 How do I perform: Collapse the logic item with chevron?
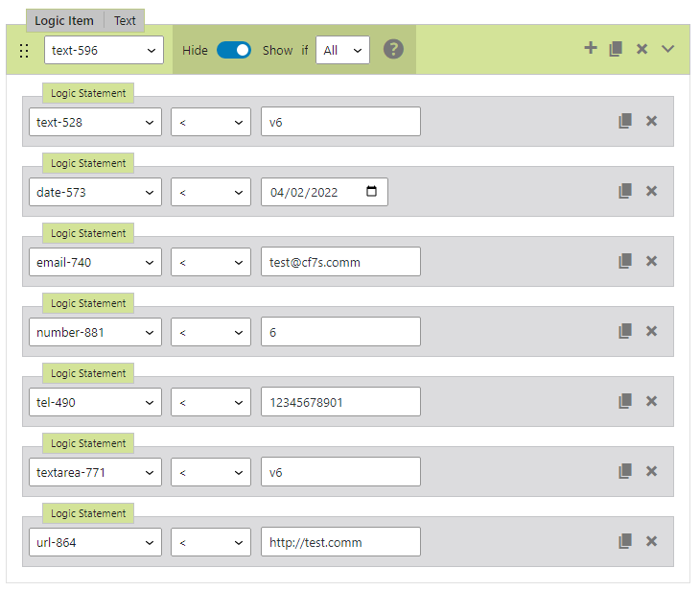668,49
